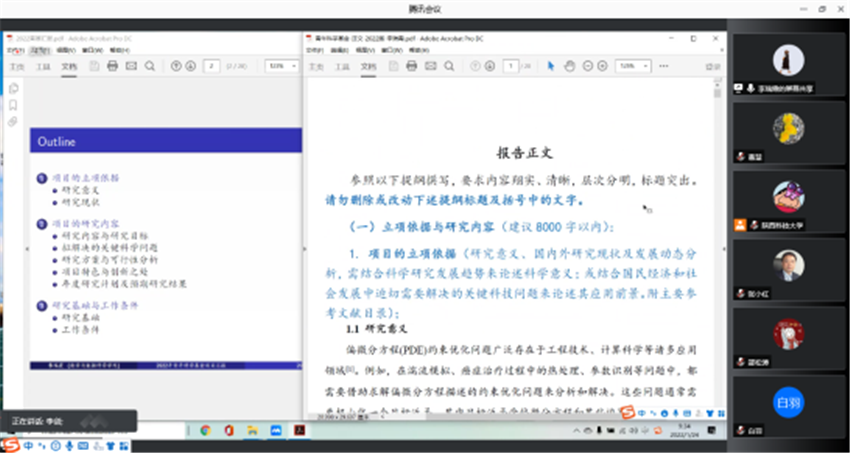Click the print icon in left Acrobat window
850x453 pixels.
[x=112, y=66]
